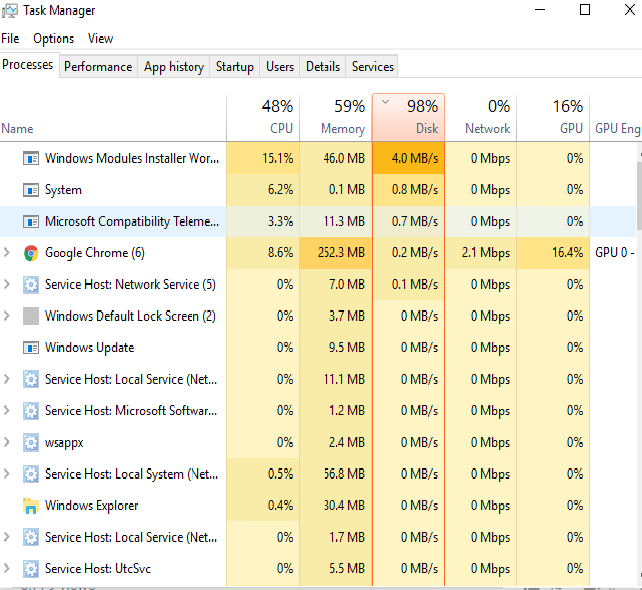Sort processes by the CPU column
Image resolution: width=642 pixels, height=590 pixels.
pyautogui.click(x=263, y=118)
